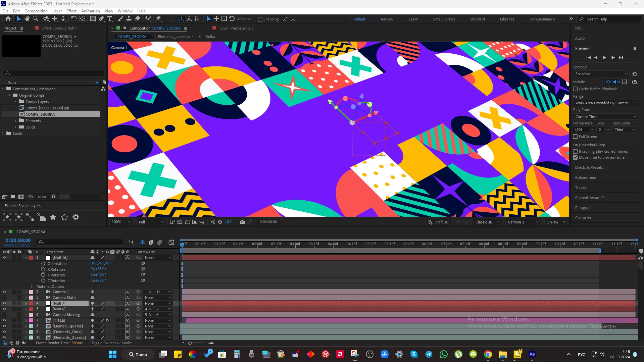The width and height of the screenshot is (644, 362).
Task: Open the preview Resolution dropdown showing Third
Action: coord(624,130)
